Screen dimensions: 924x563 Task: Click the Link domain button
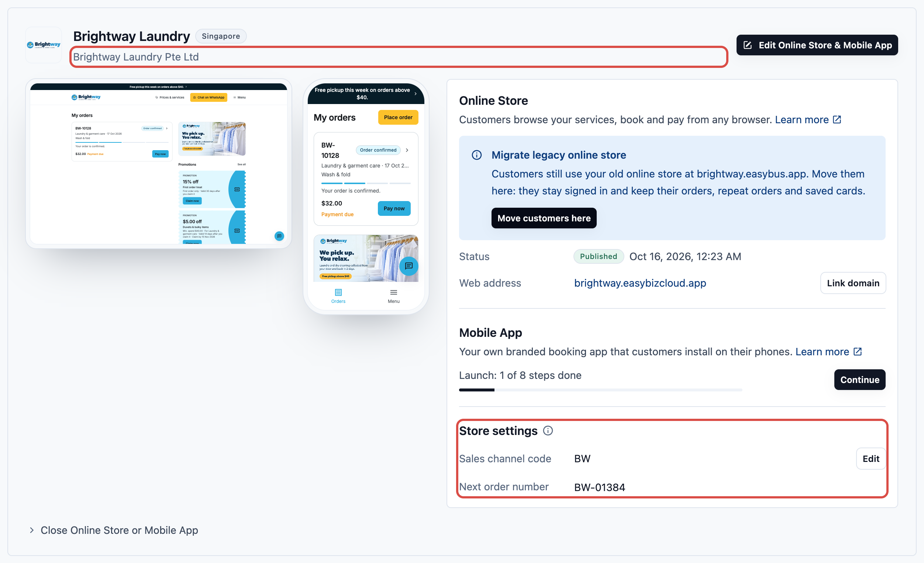click(853, 283)
